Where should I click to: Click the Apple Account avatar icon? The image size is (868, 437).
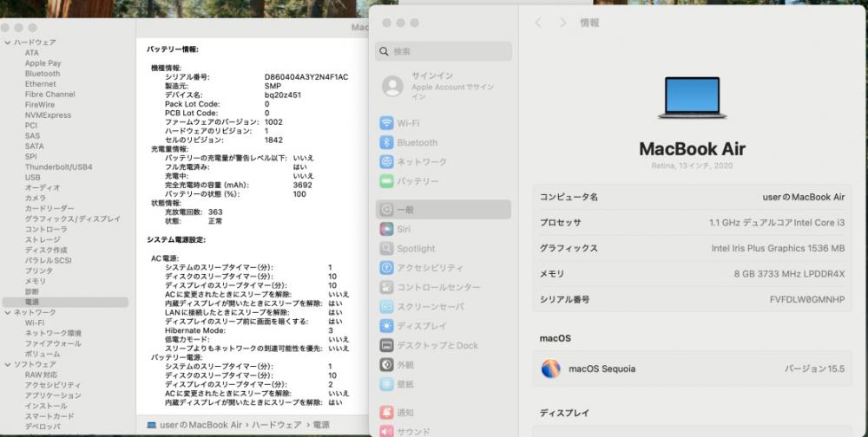392,86
